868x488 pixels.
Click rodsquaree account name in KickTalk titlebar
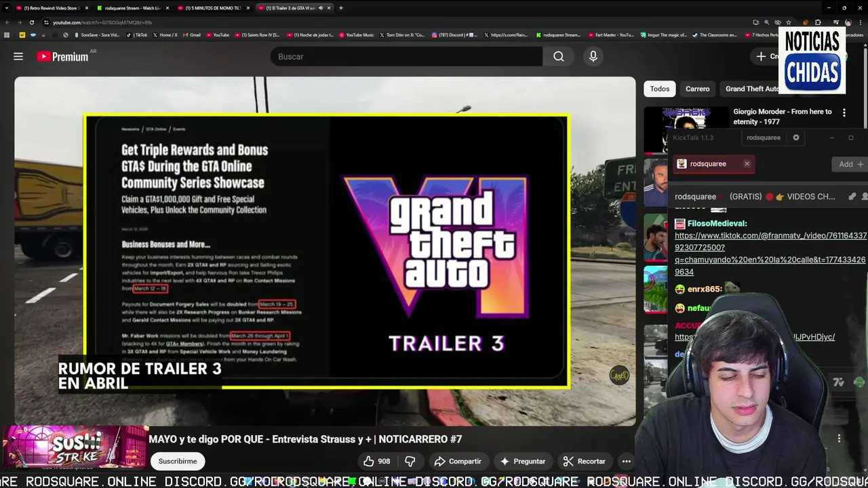pyautogui.click(x=764, y=138)
